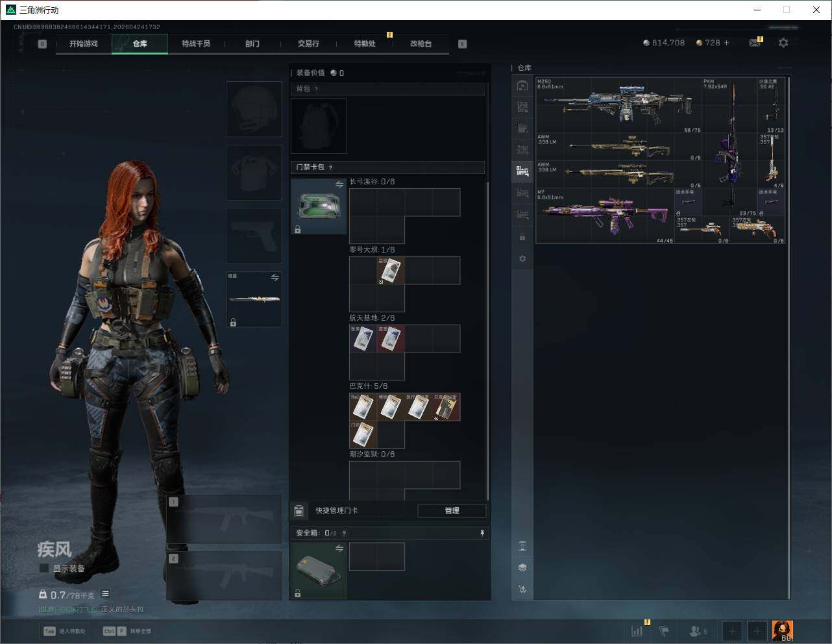The width and height of the screenshot is (832, 644).
Task: Click the pistol sidearm equipment slot
Action: [254, 236]
